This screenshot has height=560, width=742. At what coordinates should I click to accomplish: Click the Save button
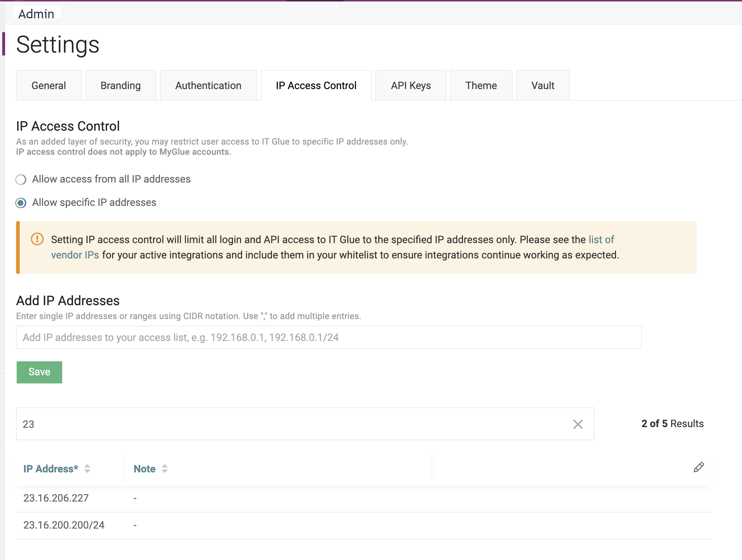click(39, 372)
